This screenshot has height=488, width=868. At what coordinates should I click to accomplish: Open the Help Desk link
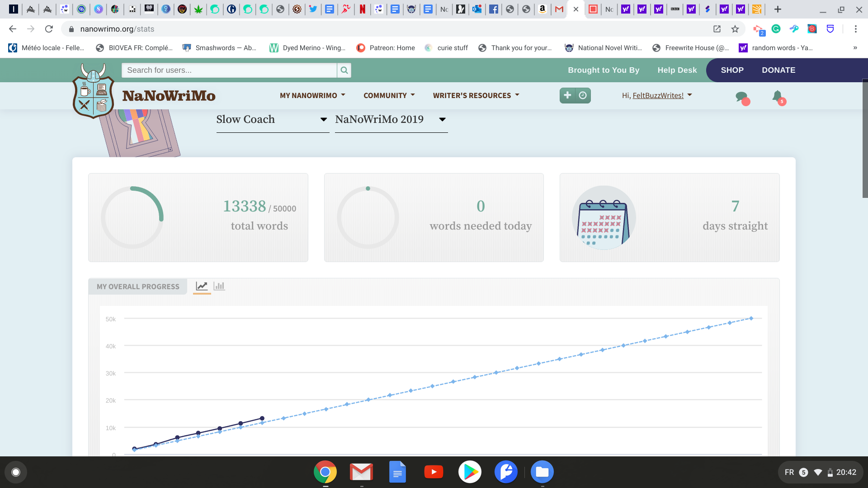coord(677,70)
